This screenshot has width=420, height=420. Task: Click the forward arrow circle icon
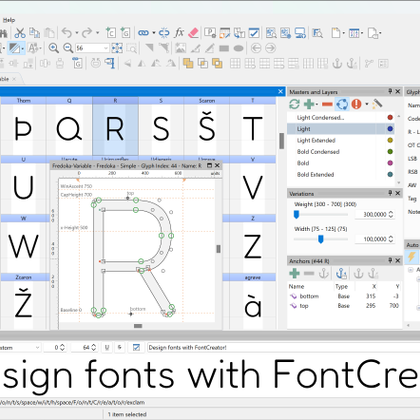point(271,48)
